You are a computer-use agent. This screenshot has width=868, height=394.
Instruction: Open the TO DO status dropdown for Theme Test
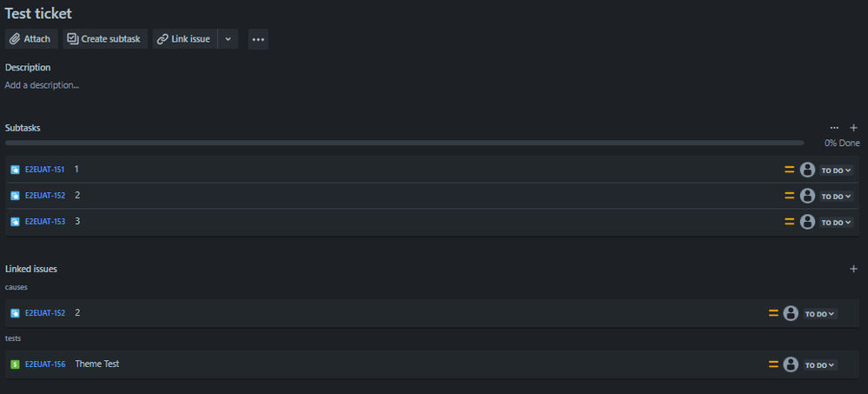820,364
